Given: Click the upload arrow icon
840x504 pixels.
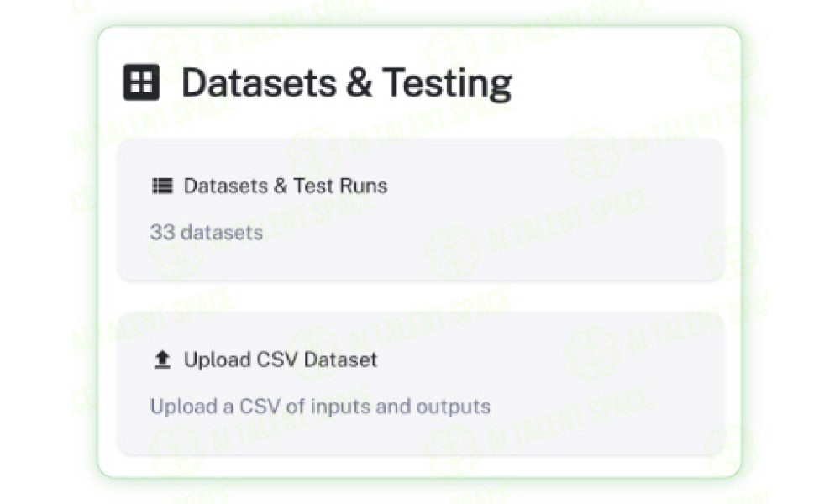Looking at the screenshot, I should 162,360.
